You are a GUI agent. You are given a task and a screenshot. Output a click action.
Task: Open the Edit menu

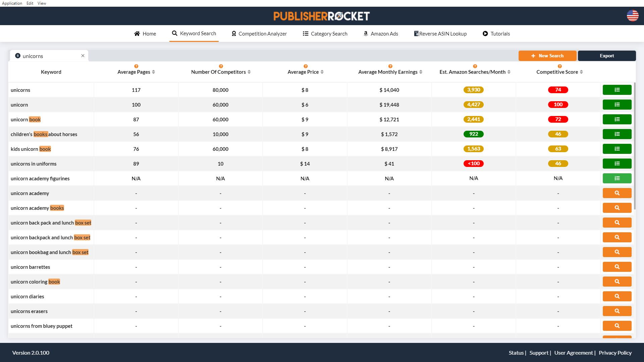pos(30,3)
